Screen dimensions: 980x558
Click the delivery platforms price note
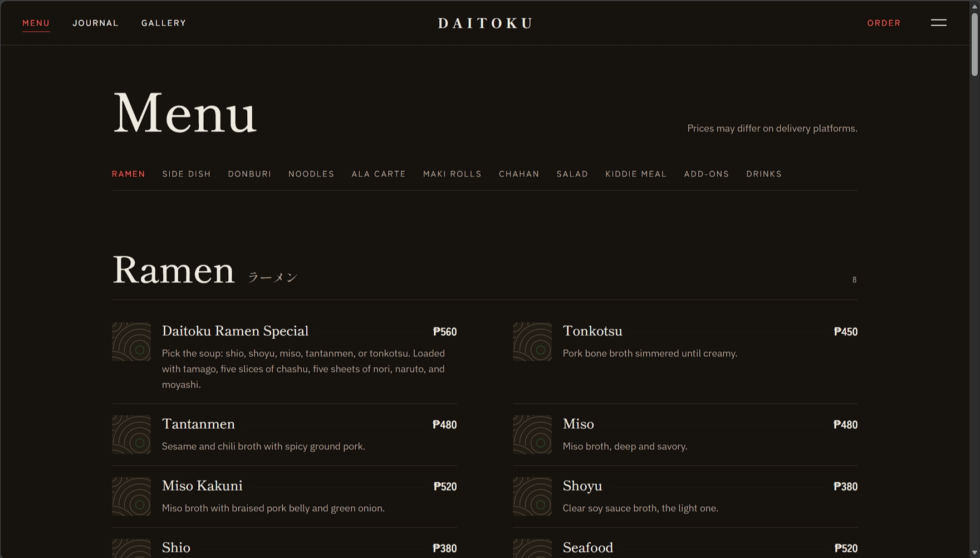coord(772,128)
